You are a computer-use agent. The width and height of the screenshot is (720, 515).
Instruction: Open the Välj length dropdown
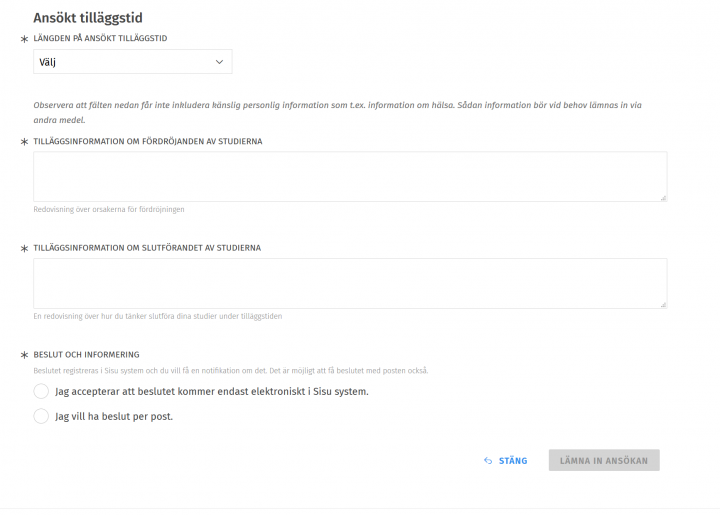point(132,62)
